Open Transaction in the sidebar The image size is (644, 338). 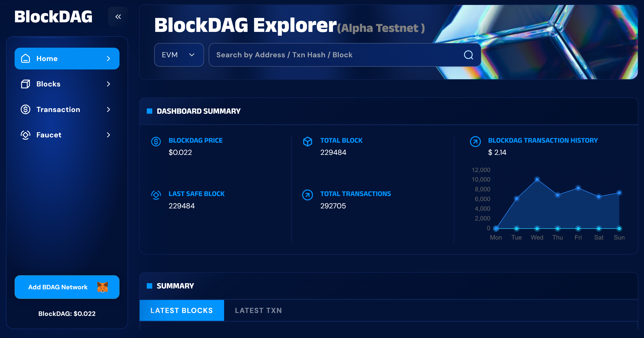(x=67, y=110)
